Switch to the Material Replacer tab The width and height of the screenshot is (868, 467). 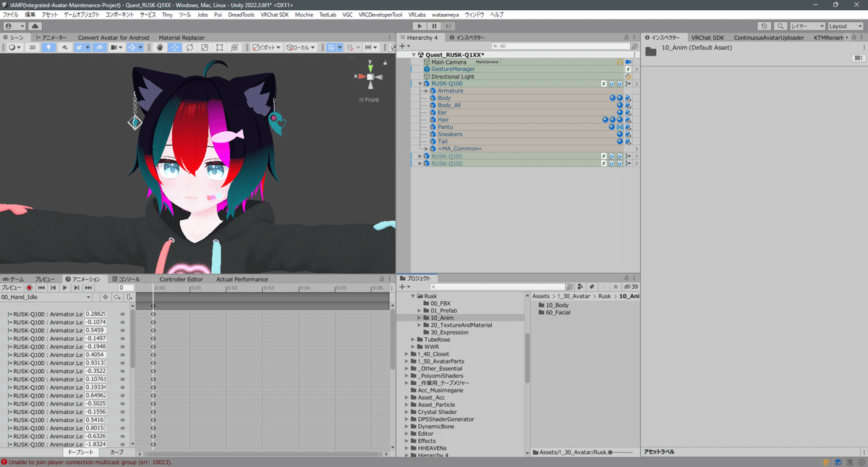[x=182, y=38]
